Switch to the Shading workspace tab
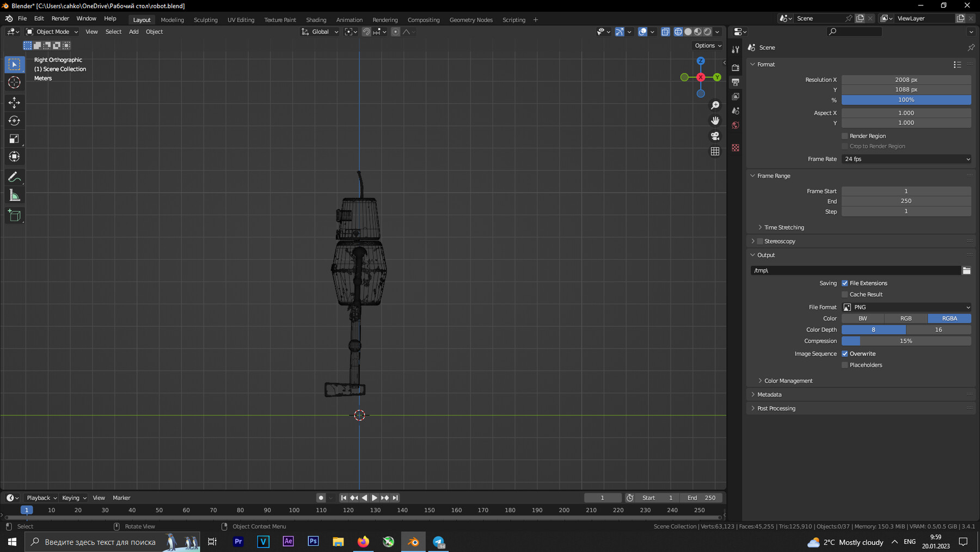 pyautogui.click(x=316, y=20)
